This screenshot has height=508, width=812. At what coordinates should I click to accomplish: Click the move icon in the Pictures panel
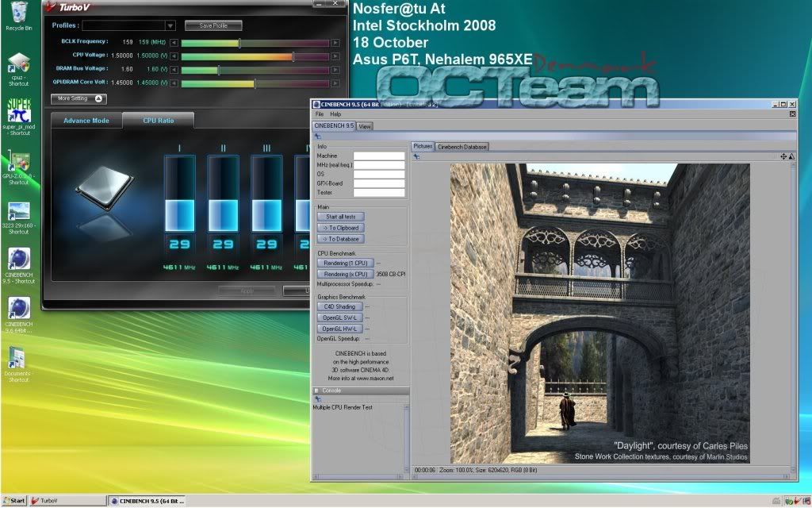click(783, 156)
